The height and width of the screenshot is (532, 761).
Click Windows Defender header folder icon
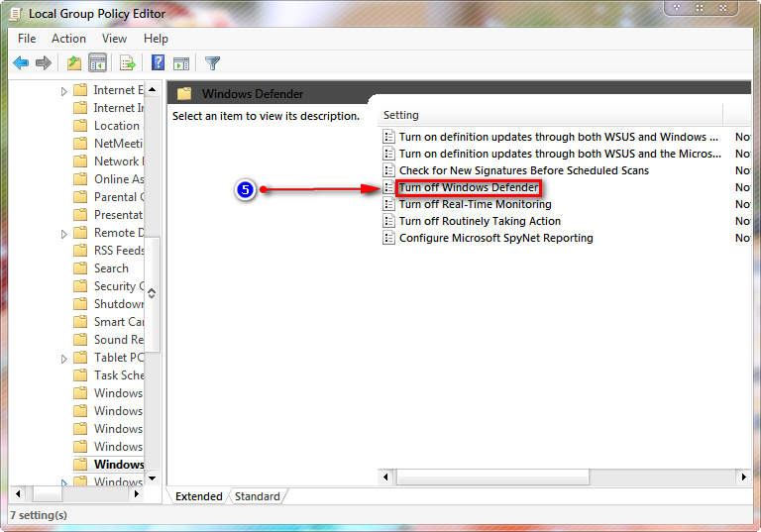(184, 94)
